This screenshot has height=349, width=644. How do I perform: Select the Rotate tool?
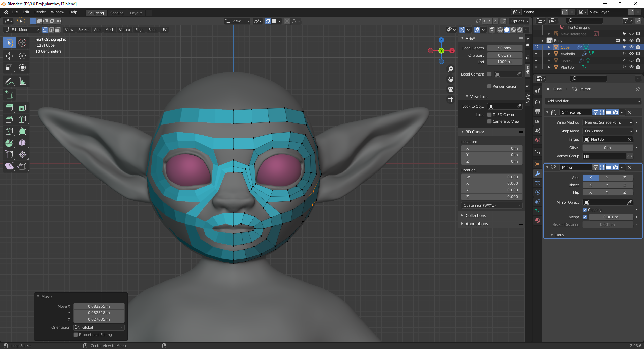pyautogui.click(x=22, y=56)
